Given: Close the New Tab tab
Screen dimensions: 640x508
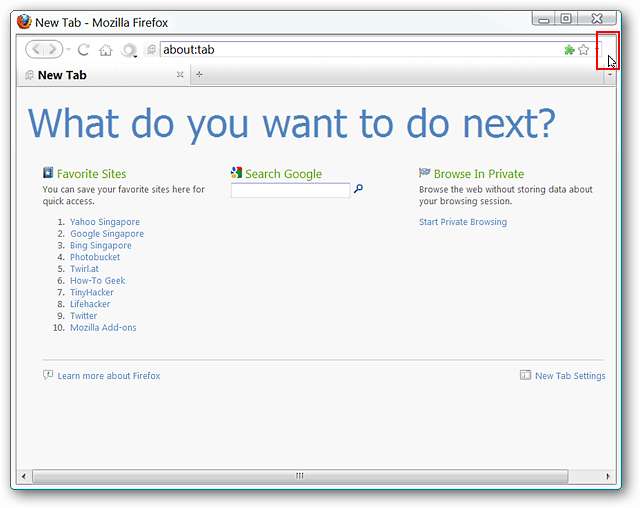Looking at the screenshot, I should pyautogui.click(x=180, y=74).
